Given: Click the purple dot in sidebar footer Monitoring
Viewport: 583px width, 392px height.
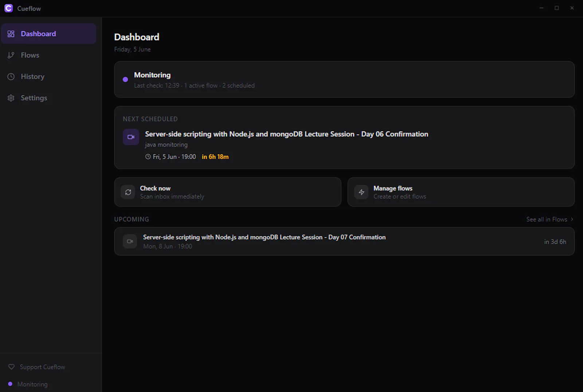Looking at the screenshot, I should click(x=10, y=384).
